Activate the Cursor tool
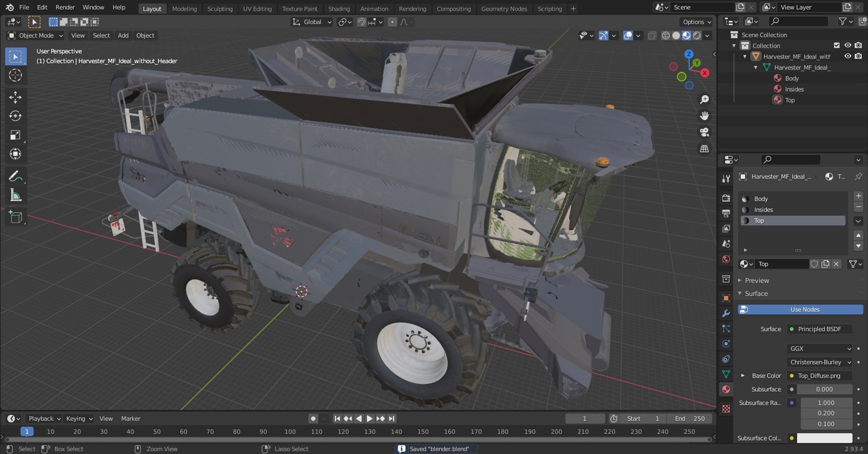Screen dimensions: 868x454 click(x=15, y=75)
